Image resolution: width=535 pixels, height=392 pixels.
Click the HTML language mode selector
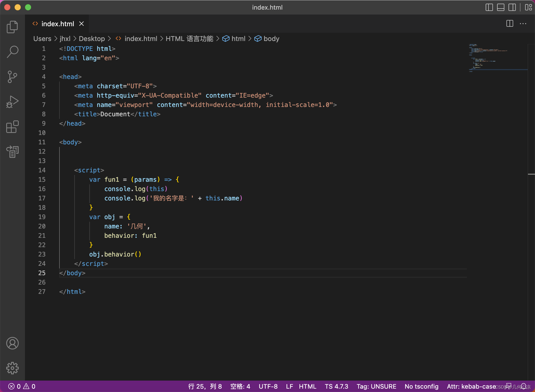tap(307, 386)
